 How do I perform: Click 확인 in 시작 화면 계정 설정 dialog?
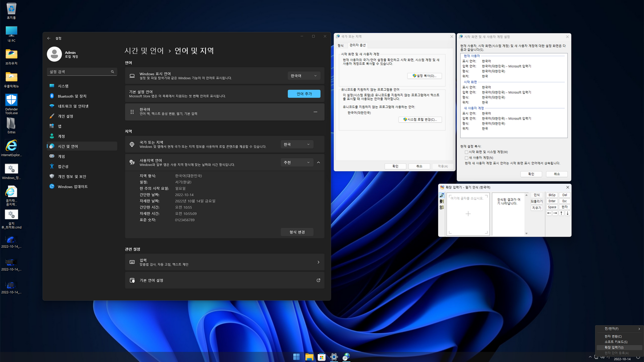(x=531, y=174)
